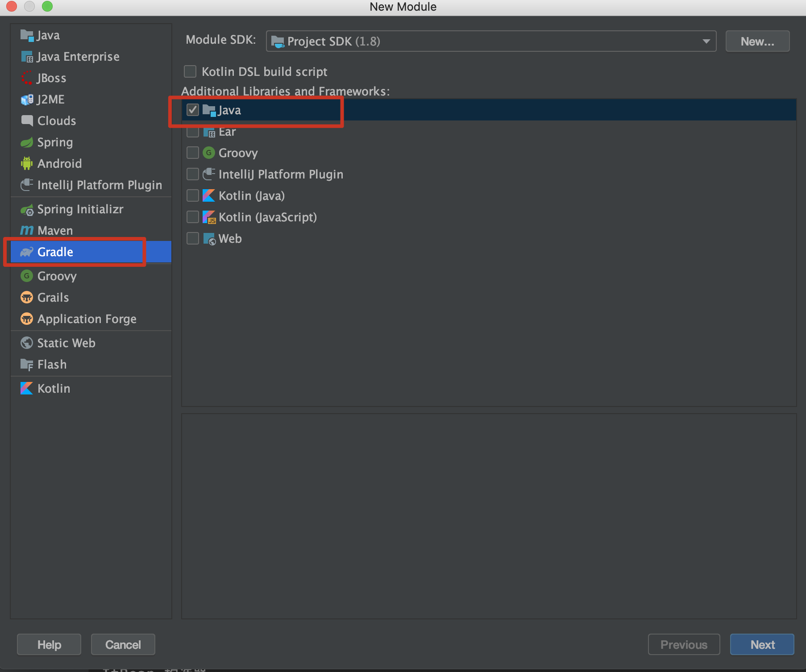
Task: Click the IntelliJ Platform Plugin sidebar icon
Action: [x=27, y=185]
